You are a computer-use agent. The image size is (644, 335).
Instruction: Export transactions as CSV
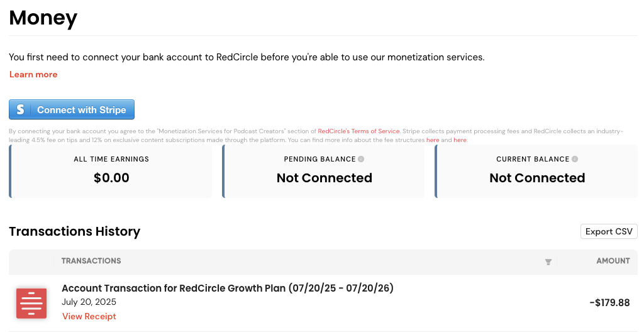click(x=609, y=231)
